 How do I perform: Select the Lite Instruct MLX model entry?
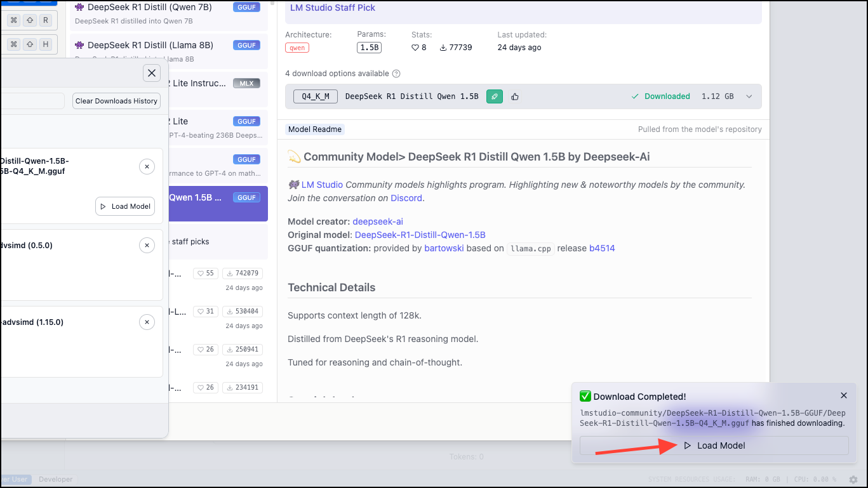(x=218, y=89)
